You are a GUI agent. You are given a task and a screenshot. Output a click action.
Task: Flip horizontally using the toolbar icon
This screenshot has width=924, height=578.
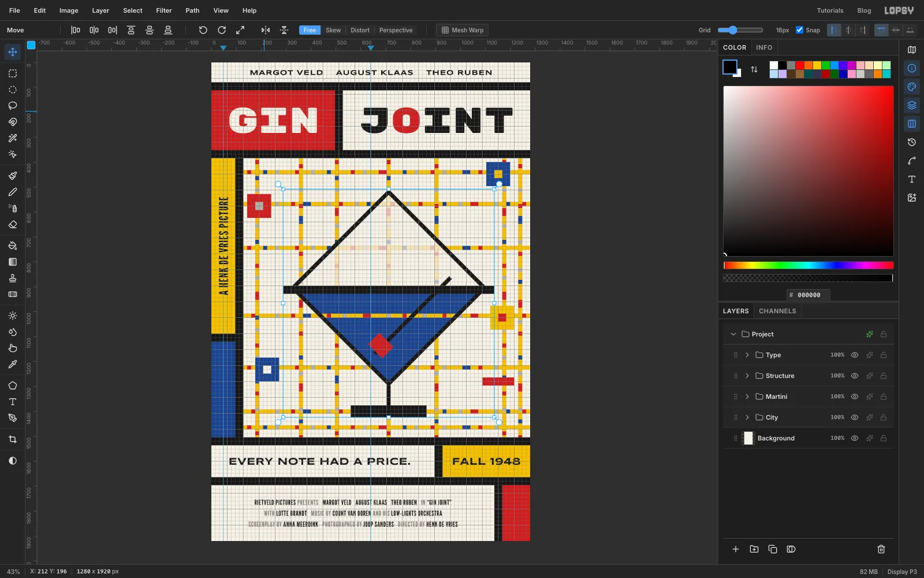pos(266,30)
